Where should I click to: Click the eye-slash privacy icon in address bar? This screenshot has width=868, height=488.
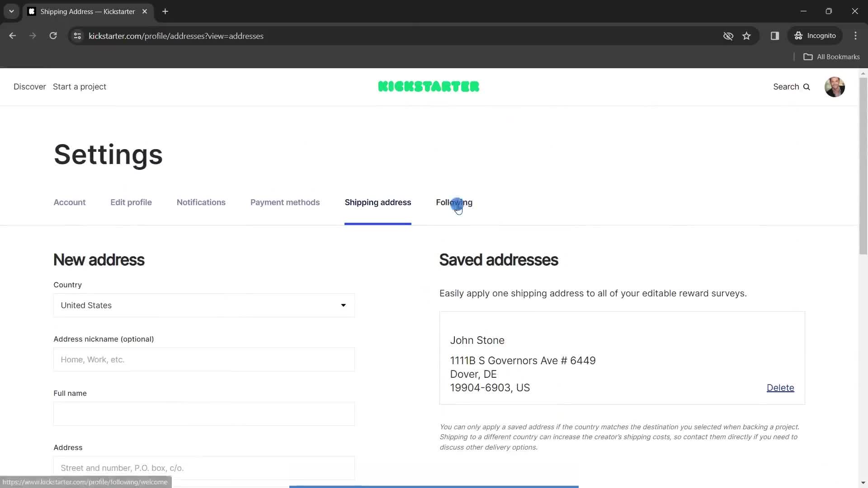(x=728, y=36)
